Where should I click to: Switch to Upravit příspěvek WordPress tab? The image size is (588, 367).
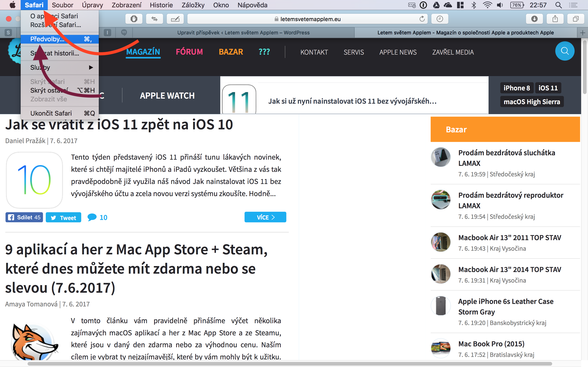pos(243,33)
